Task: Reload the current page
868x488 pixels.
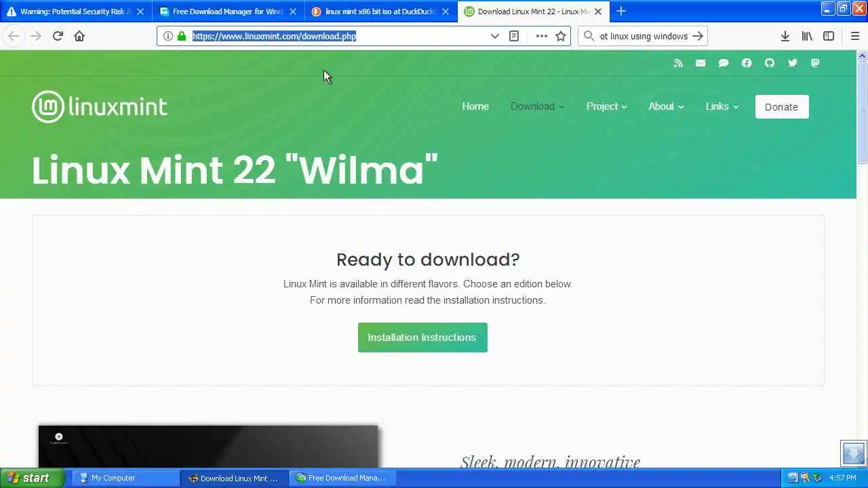Action: 58,36
